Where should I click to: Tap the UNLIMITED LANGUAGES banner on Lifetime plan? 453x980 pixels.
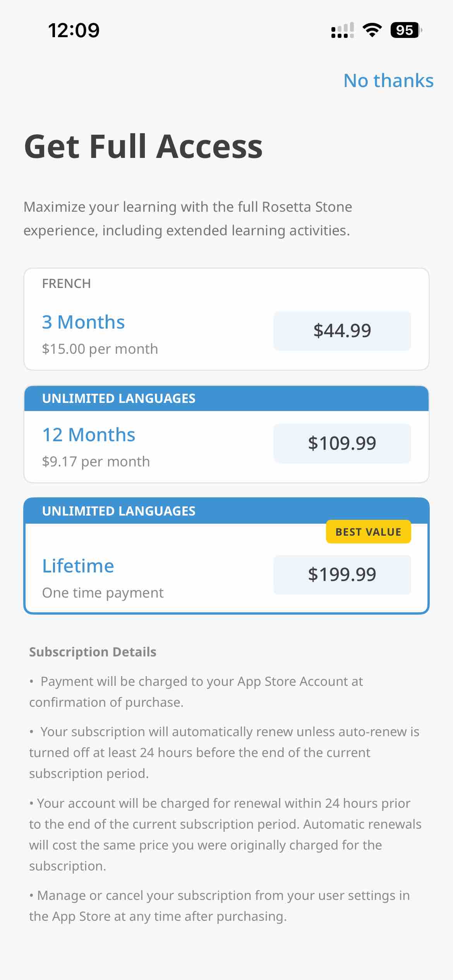(119, 511)
